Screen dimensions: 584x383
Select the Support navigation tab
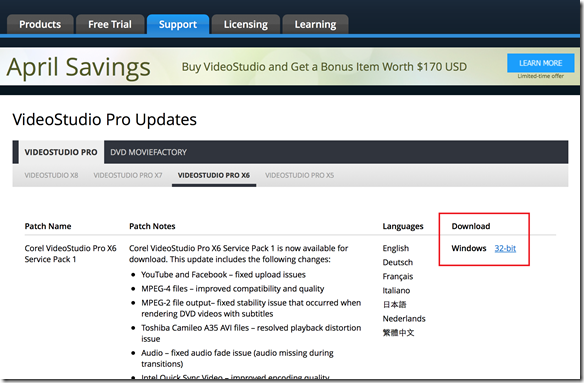click(178, 24)
